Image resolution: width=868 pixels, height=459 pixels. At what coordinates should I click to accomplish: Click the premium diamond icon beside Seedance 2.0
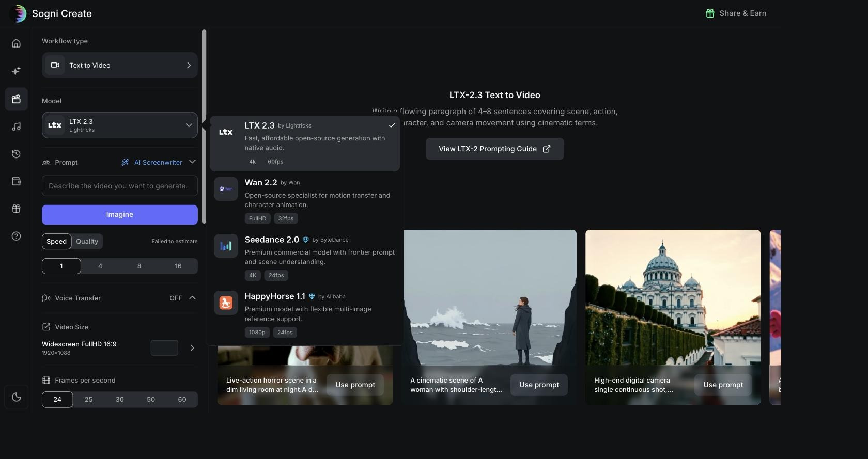pos(305,240)
